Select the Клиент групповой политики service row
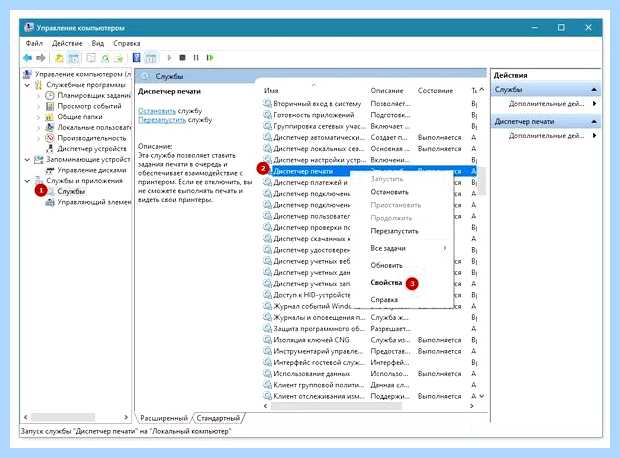This screenshot has height=458, width=620. click(371, 385)
